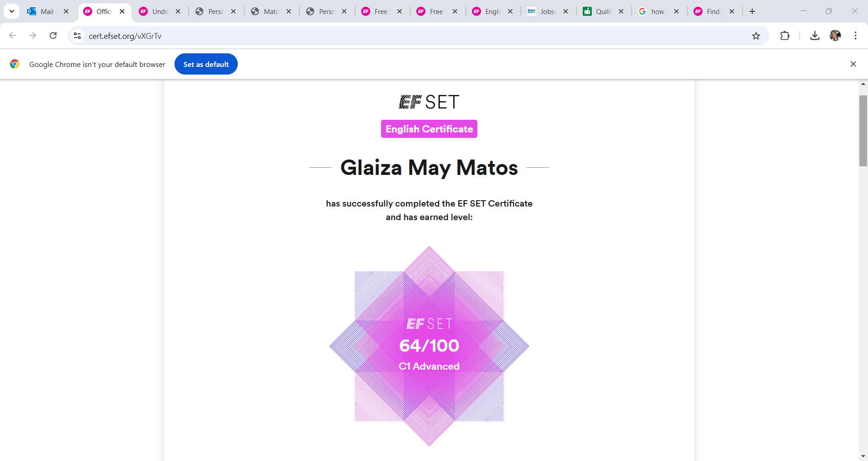Bookmark the page using the star icon
Viewport: 868px width, 461px height.
pyautogui.click(x=756, y=36)
